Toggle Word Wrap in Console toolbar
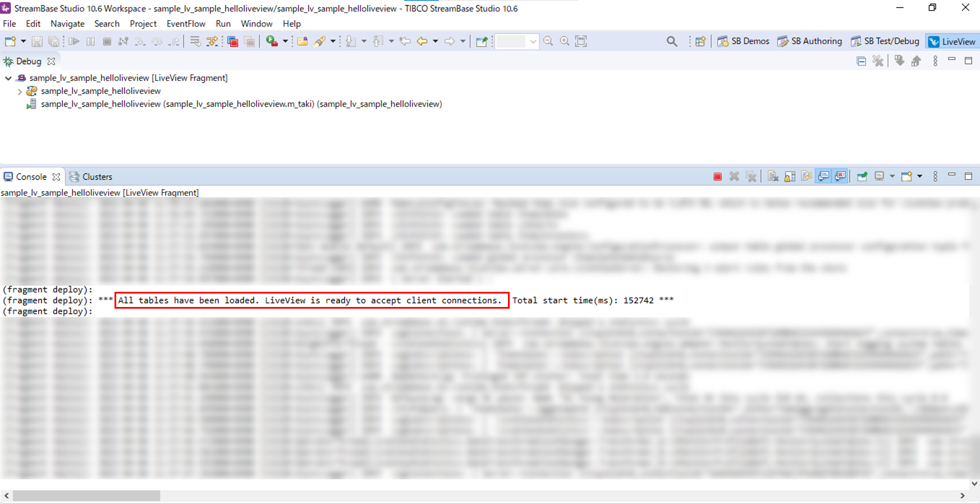This screenshot has height=504, width=980. coord(807,177)
